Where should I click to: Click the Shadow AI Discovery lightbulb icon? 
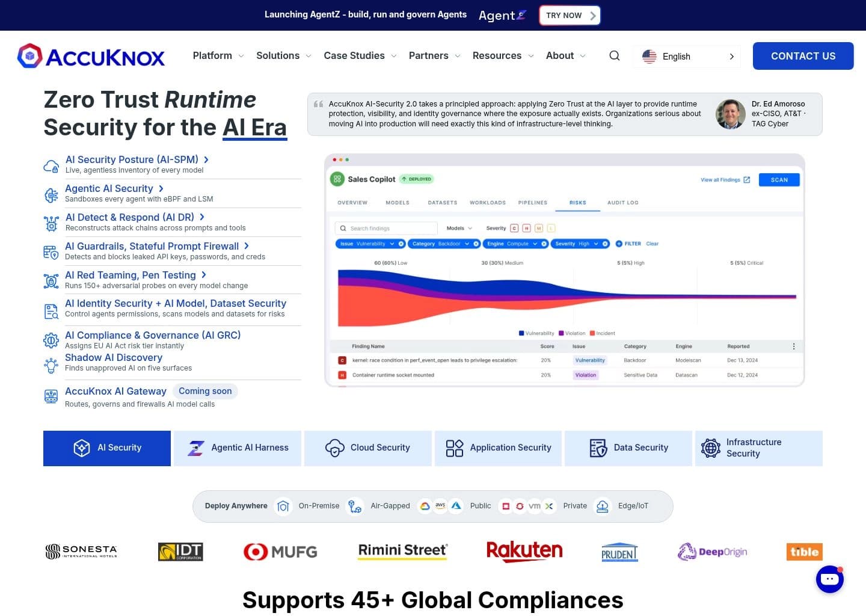51,365
